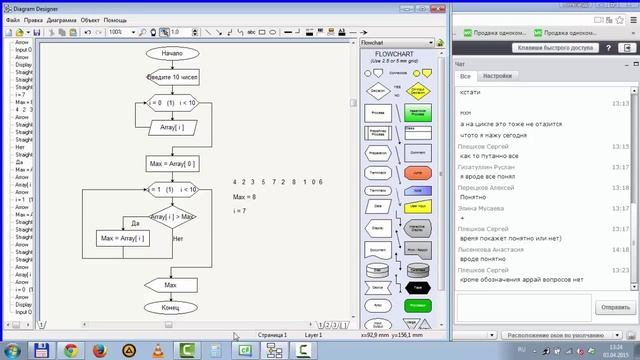The height and width of the screenshot is (360, 640).
Task: Switch to page tab 2 of the diagram
Action: click(328, 325)
